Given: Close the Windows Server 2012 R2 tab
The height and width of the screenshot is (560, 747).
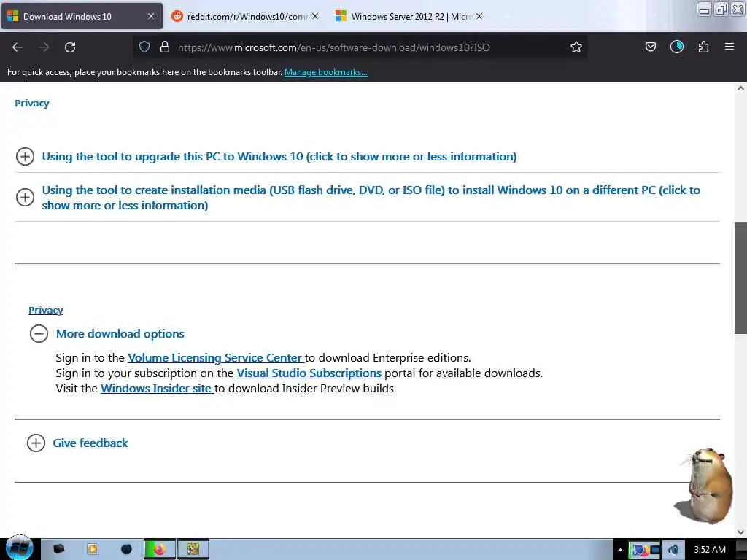Looking at the screenshot, I should coord(479,16).
